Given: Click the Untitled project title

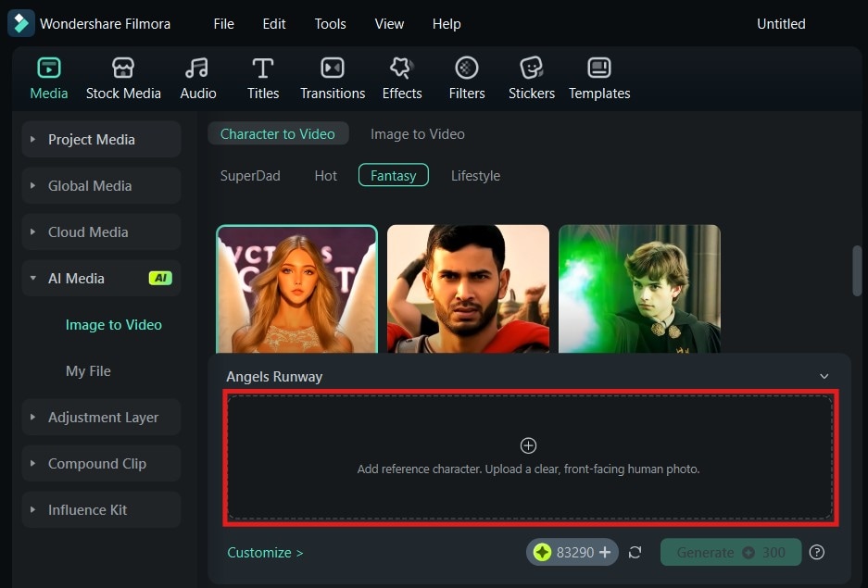Looking at the screenshot, I should click(781, 24).
